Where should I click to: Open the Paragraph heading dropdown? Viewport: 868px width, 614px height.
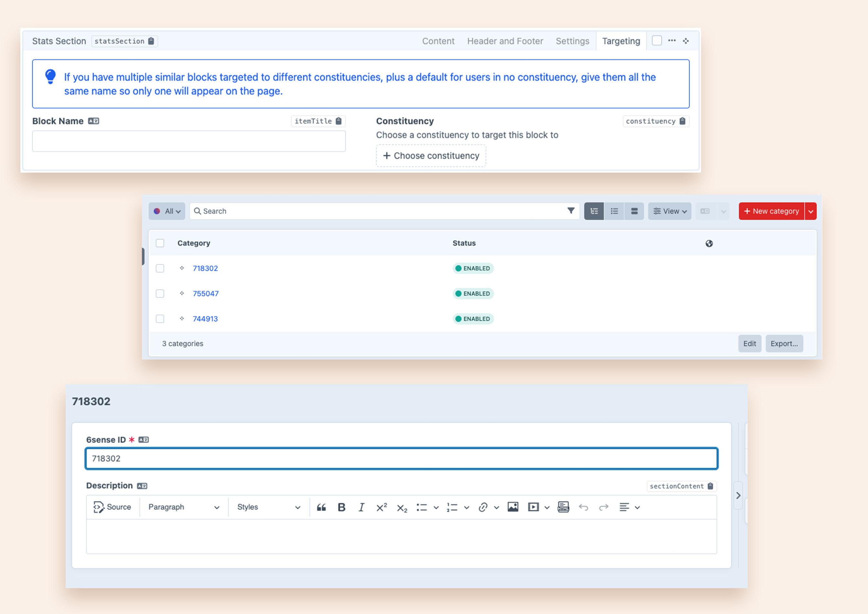click(184, 507)
